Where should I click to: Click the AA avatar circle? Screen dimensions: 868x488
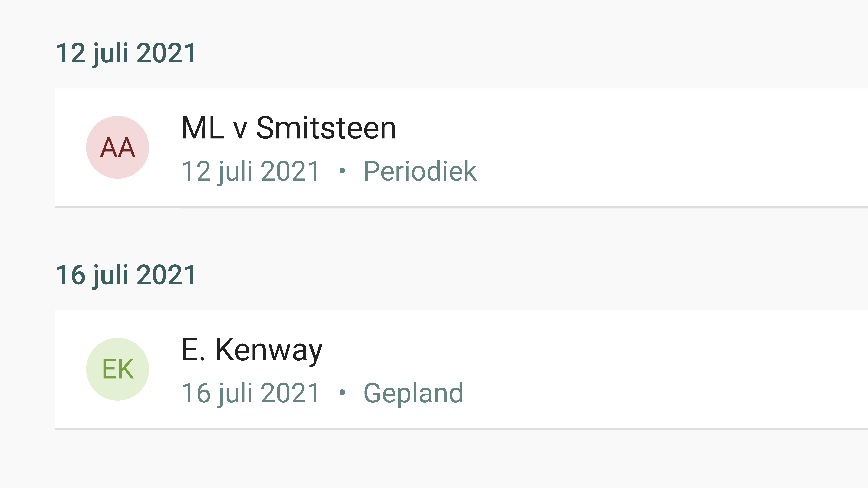[118, 147]
